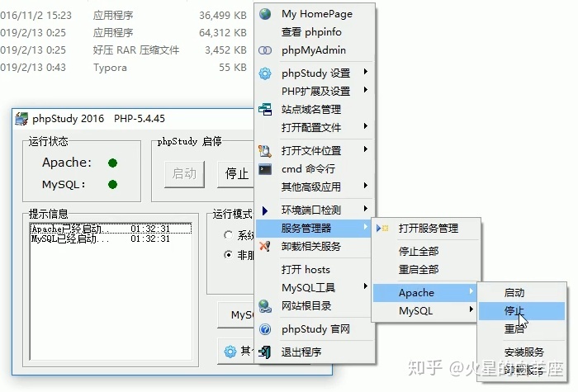Click the partially hidden MySQL manager button
578x392 pixels.
click(236, 314)
